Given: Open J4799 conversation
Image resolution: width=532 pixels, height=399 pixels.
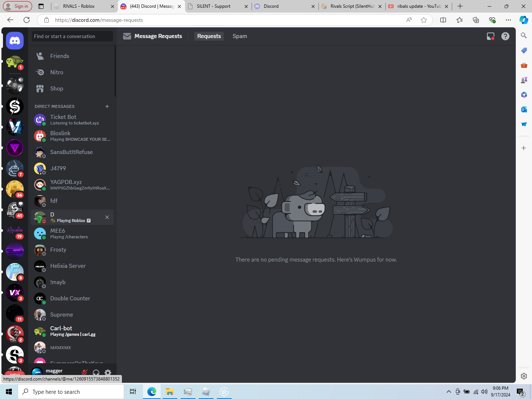Looking at the screenshot, I should pyautogui.click(x=72, y=168).
